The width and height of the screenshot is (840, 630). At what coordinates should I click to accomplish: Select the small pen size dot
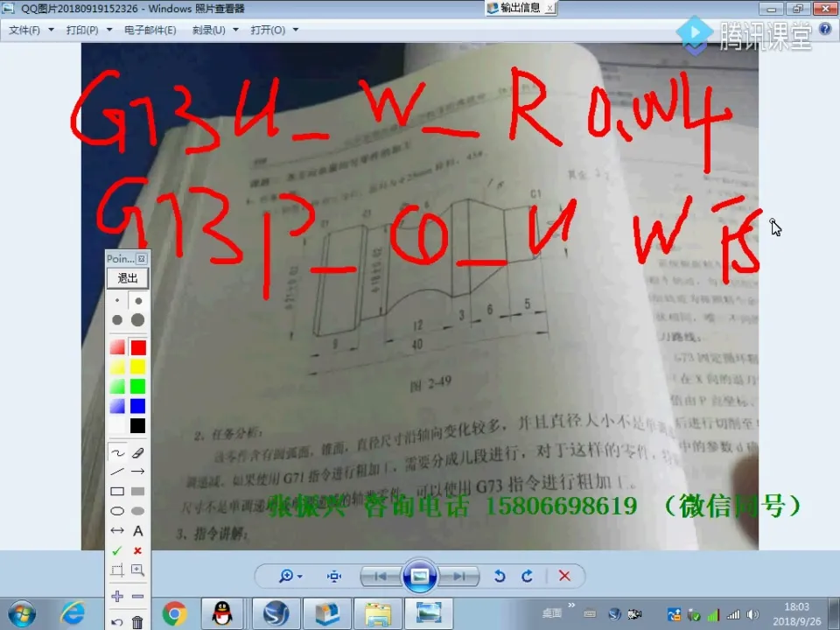[x=116, y=300]
